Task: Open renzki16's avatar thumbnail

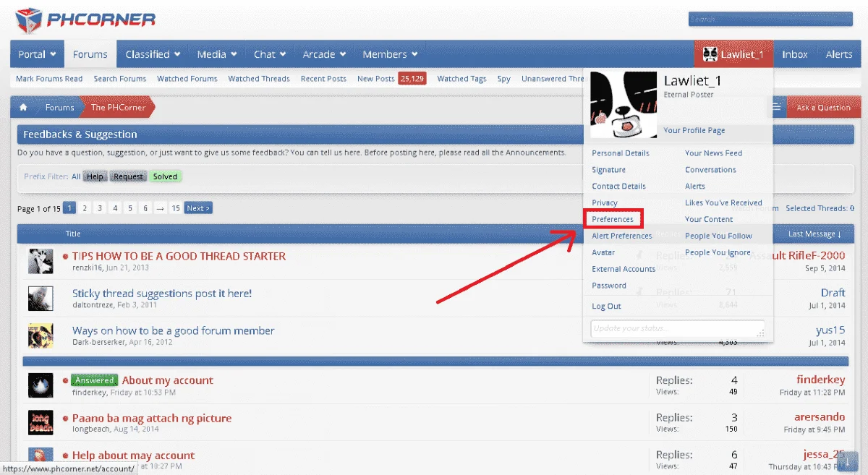Action: [x=41, y=262]
